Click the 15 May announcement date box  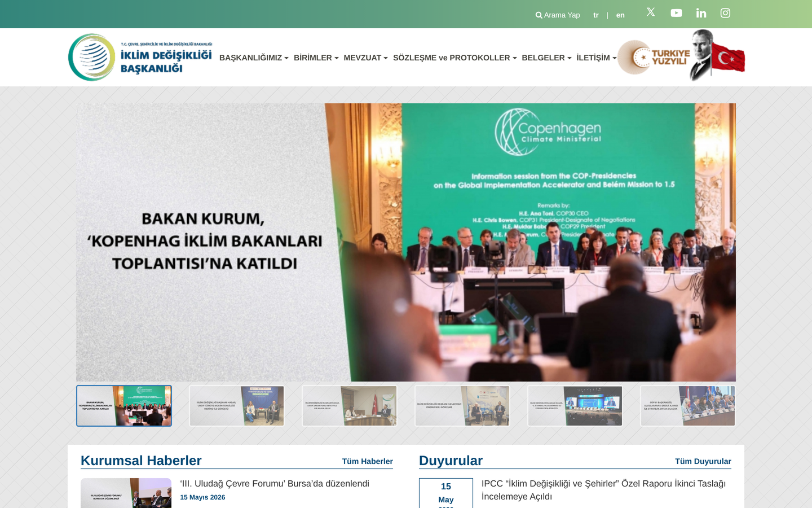(446, 493)
